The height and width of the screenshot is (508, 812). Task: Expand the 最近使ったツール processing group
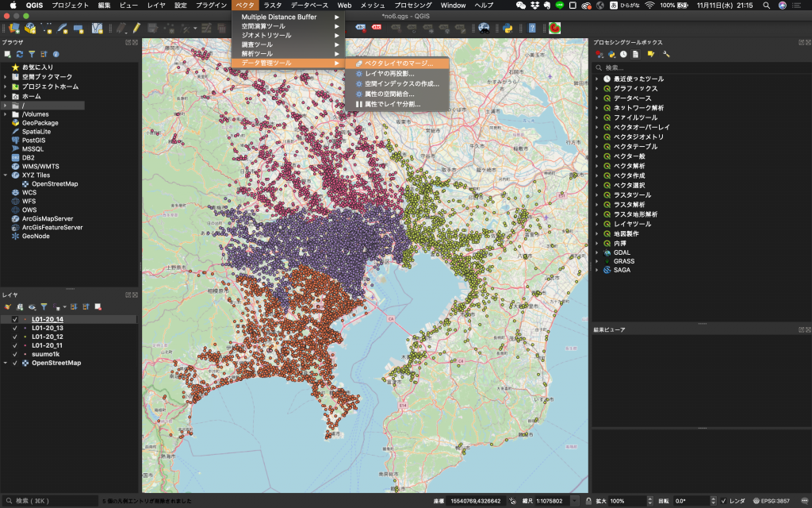[597, 79]
